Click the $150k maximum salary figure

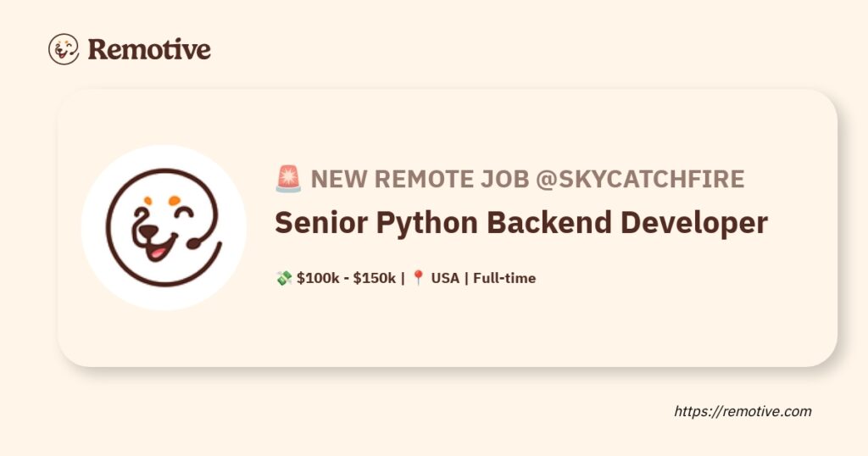click(374, 278)
